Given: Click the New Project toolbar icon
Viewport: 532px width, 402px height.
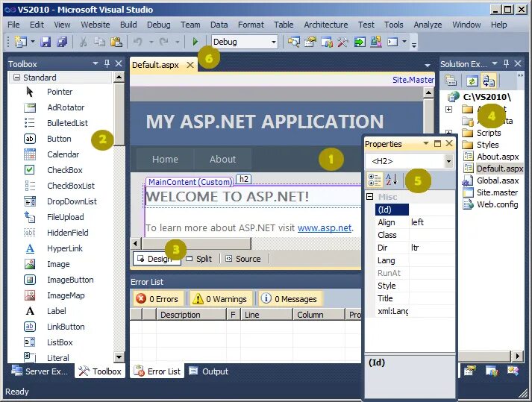Looking at the screenshot, I should [21, 42].
